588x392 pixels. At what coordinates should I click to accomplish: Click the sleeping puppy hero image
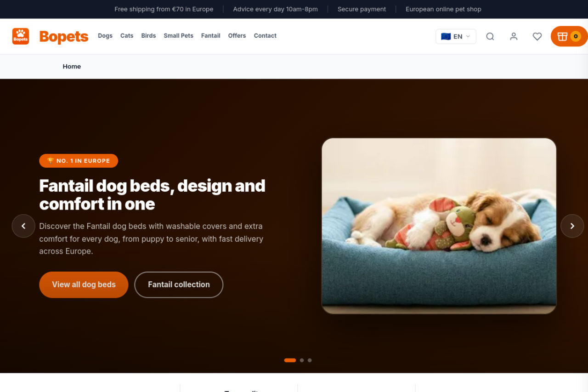point(439,226)
